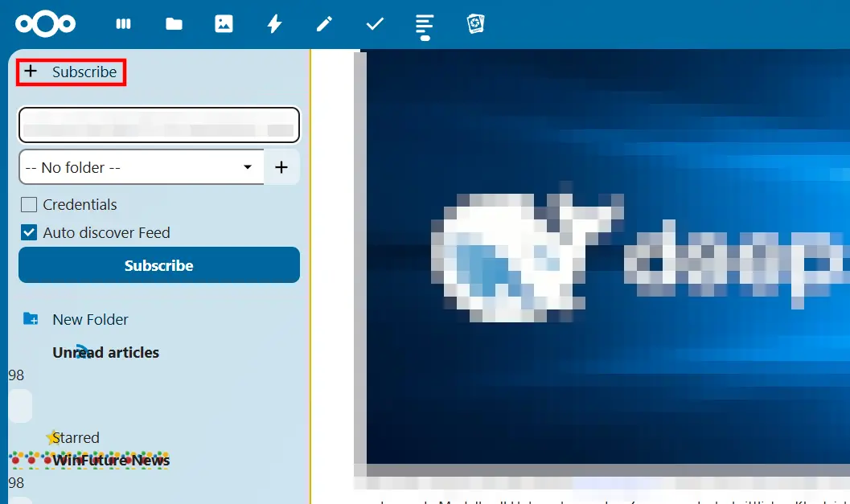
Task: Open the News app in top bar
Action: tap(425, 26)
